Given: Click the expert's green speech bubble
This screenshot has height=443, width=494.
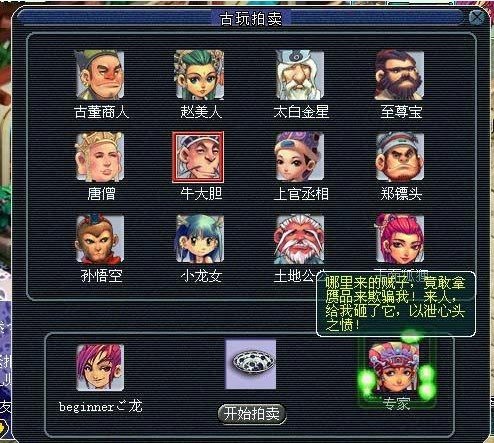Looking at the screenshot, I should pos(396,304).
